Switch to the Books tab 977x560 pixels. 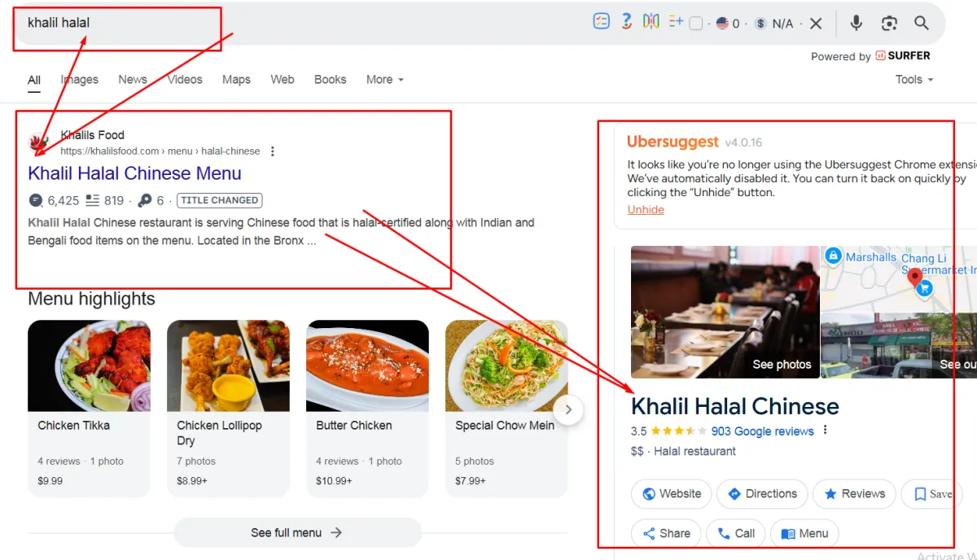tap(331, 80)
